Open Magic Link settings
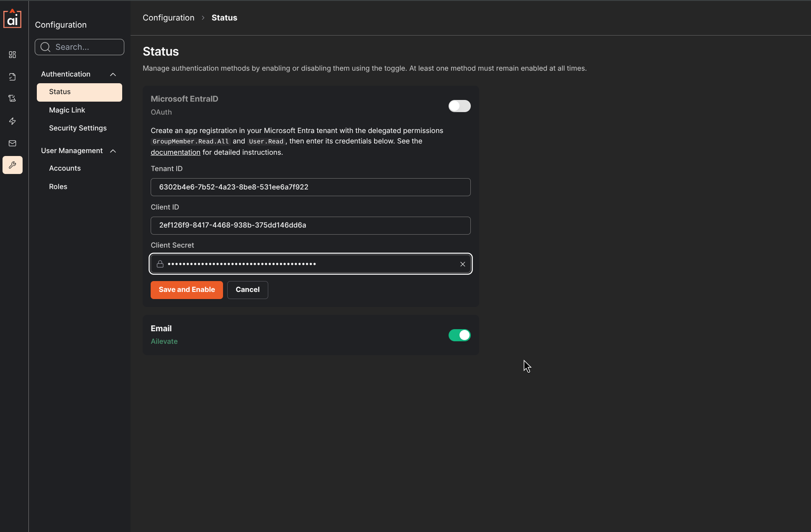This screenshot has height=532, width=811. 67,110
